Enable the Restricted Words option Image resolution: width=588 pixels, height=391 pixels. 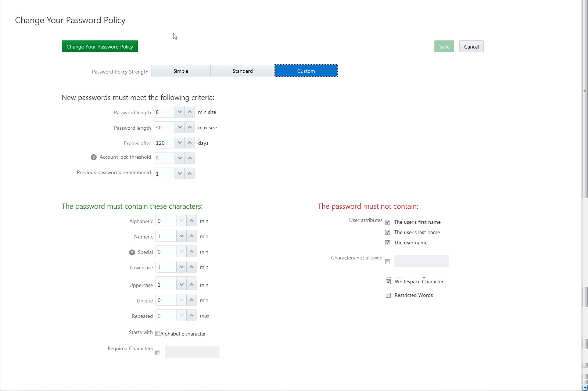[388, 295]
